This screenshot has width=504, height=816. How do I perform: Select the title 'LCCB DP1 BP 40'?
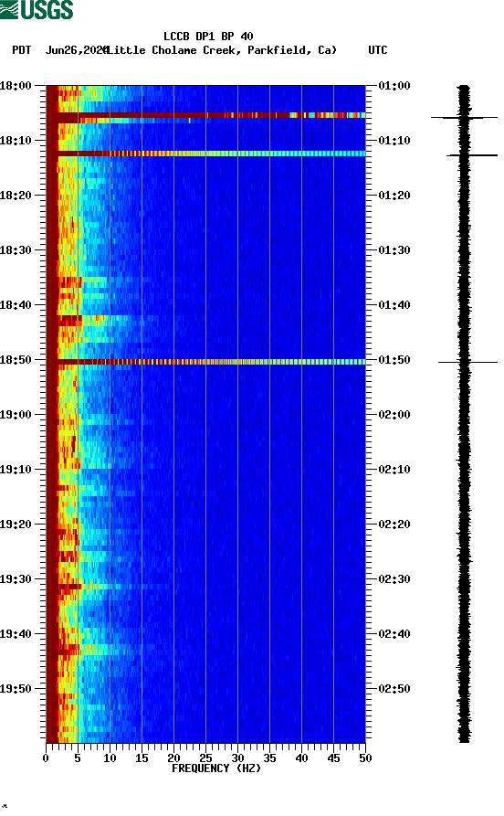[208, 37]
